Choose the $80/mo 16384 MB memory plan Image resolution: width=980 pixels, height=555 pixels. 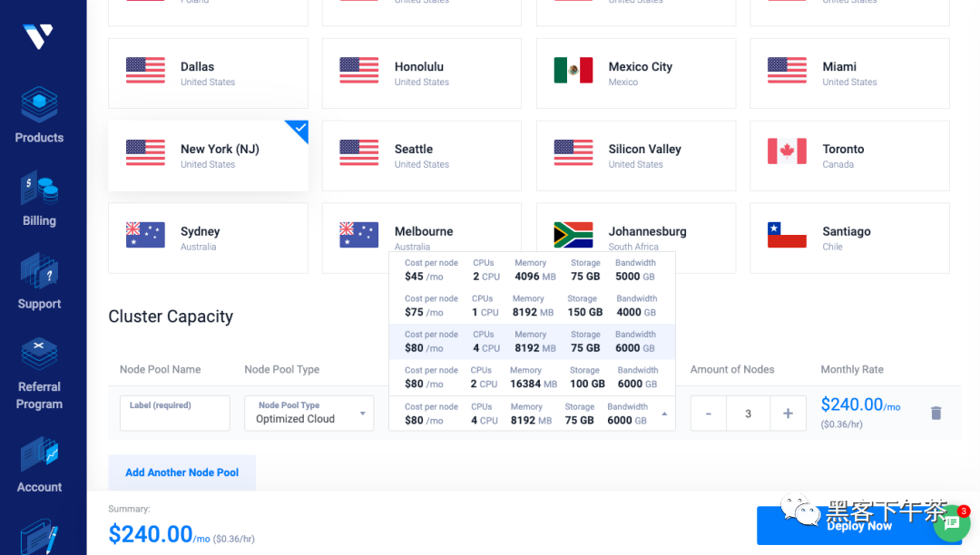[x=532, y=377]
